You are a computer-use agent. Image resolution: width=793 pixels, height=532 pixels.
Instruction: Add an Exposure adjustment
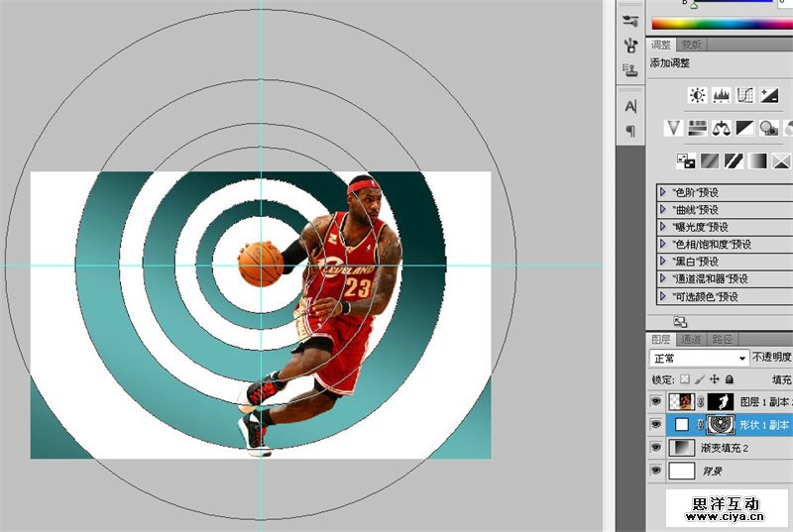click(x=768, y=95)
